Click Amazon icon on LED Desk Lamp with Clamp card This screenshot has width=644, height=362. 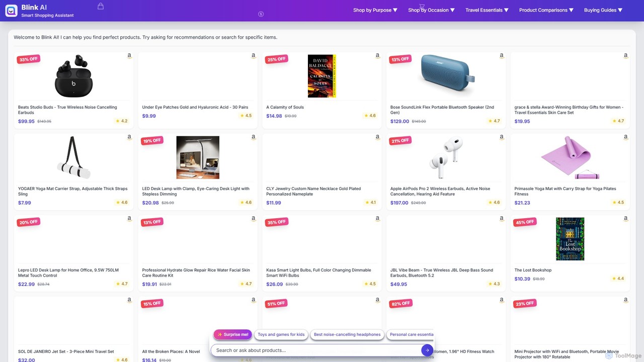[254, 137]
